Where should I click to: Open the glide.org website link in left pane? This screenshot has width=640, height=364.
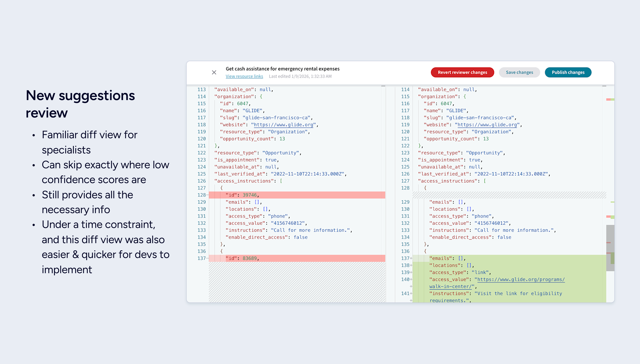click(x=283, y=125)
